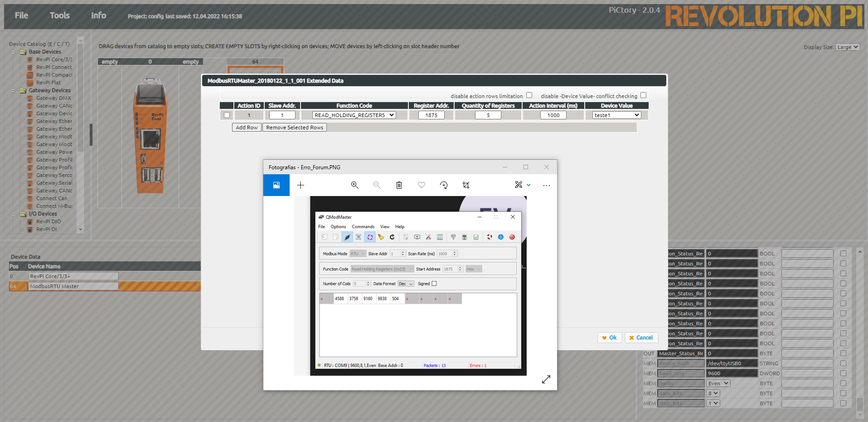Viewport: 868px width, 422px height.
Task: Click the Gateway Devices folder icon
Action: coord(23,90)
